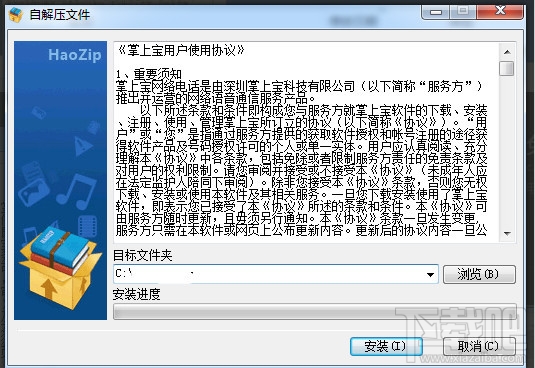This screenshot has height=368, width=535.
Task: Click the 取消(C) cancel button
Action: coord(479,347)
